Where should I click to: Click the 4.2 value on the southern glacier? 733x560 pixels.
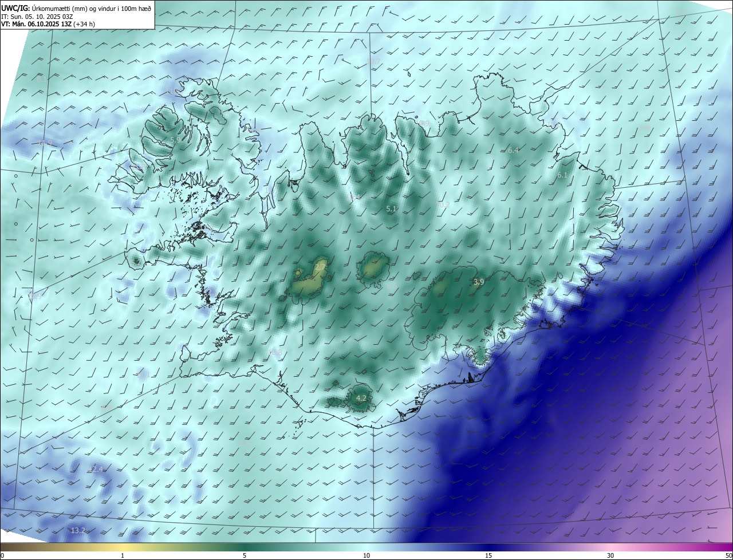tap(361, 398)
